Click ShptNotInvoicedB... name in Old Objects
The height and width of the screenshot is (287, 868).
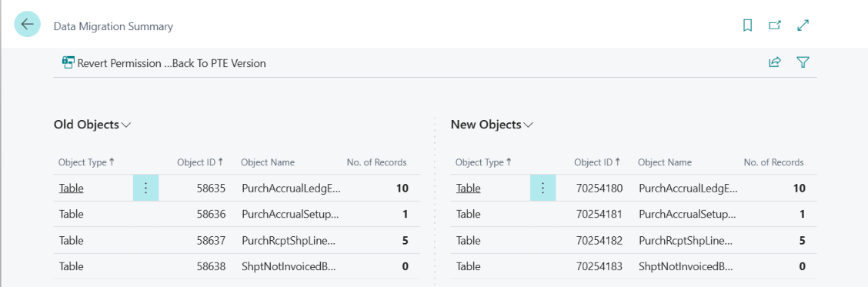pyautogui.click(x=289, y=266)
